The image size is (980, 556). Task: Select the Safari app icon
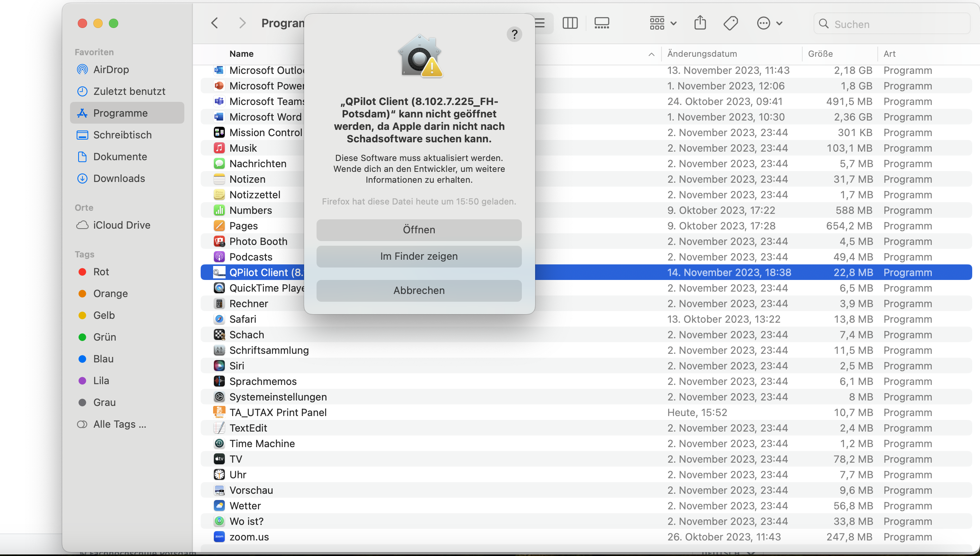pyautogui.click(x=219, y=319)
